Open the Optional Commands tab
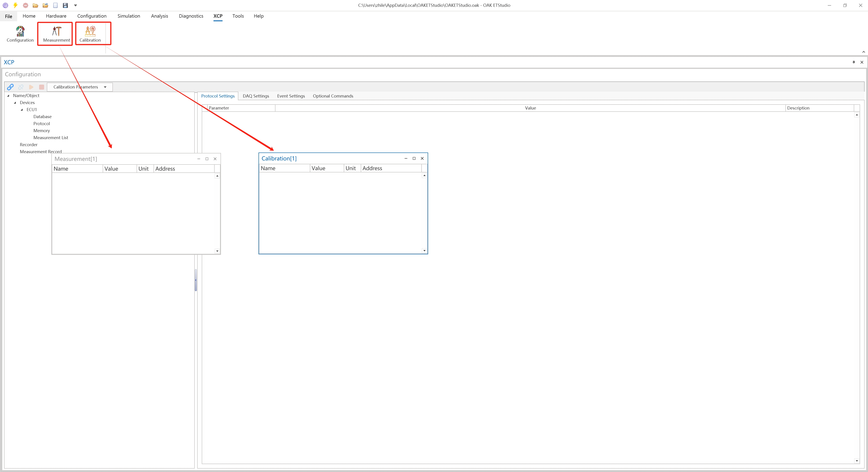 click(333, 96)
